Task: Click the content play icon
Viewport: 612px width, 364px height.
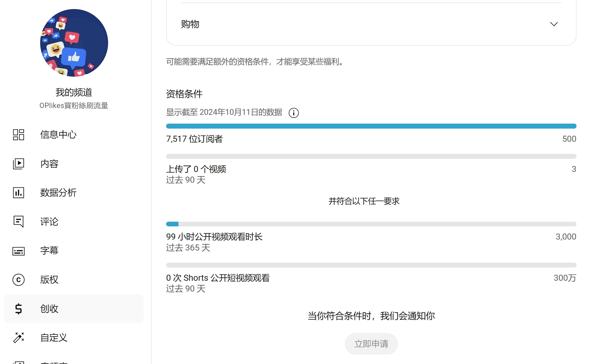Action: tap(18, 164)
